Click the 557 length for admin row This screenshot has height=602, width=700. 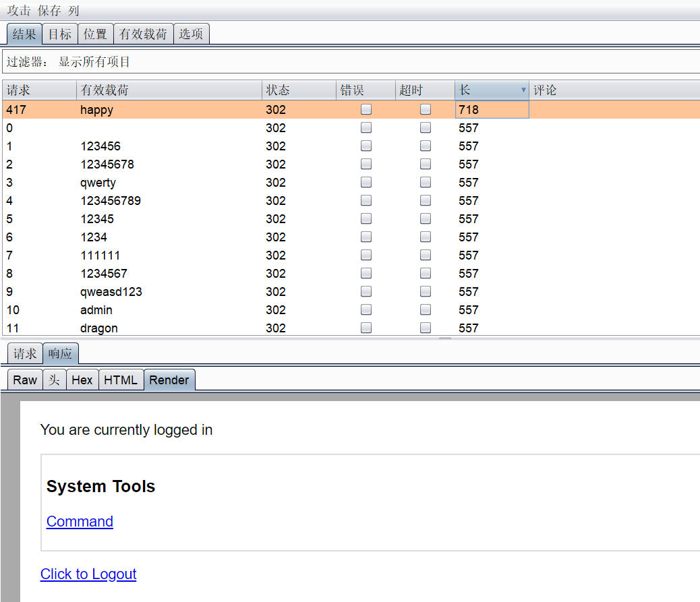[468, 309]
